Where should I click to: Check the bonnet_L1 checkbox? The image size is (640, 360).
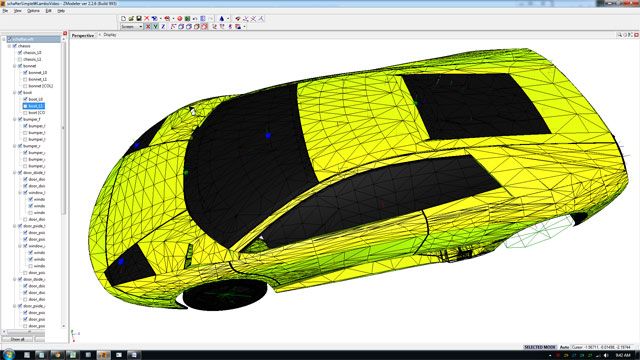[25, 79]
